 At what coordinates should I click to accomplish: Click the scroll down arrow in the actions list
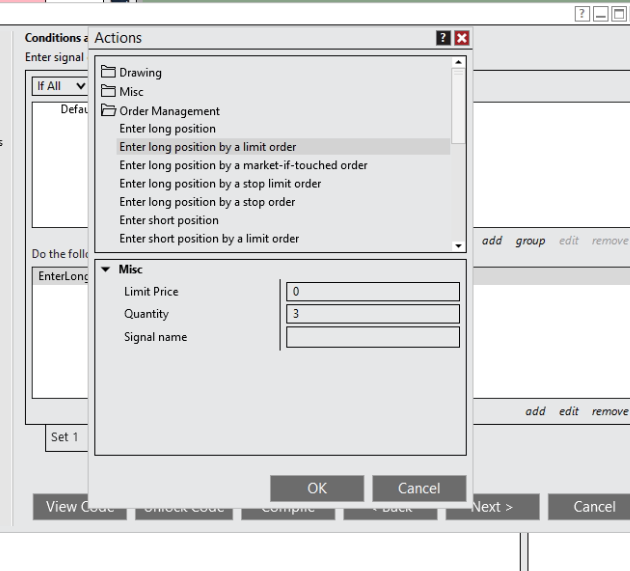coord(458,246)
